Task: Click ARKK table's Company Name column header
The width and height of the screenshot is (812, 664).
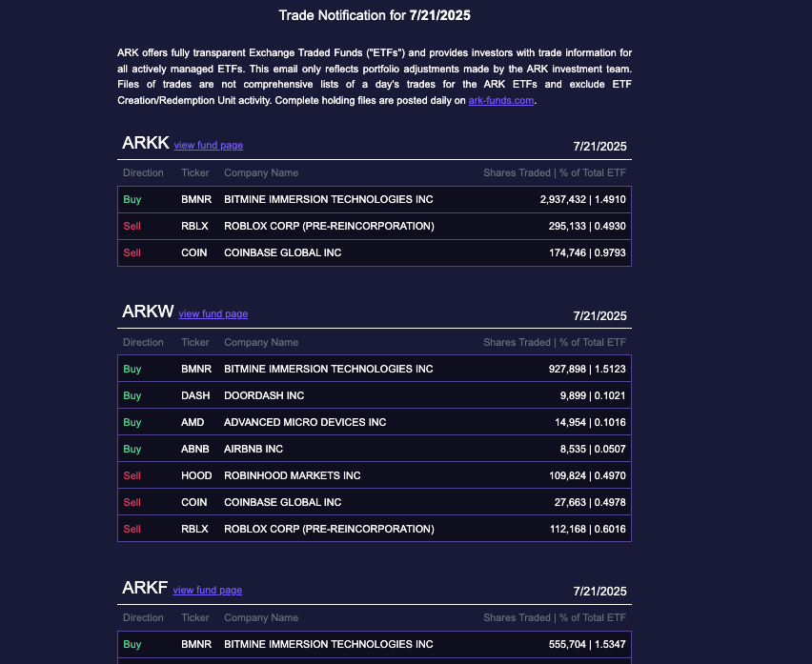Action: [261, 173]
